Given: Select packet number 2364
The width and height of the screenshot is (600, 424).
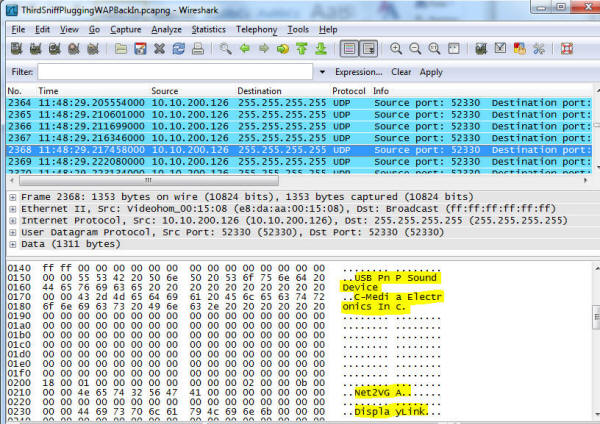Looking at the screenshot, I should point(299,103).
